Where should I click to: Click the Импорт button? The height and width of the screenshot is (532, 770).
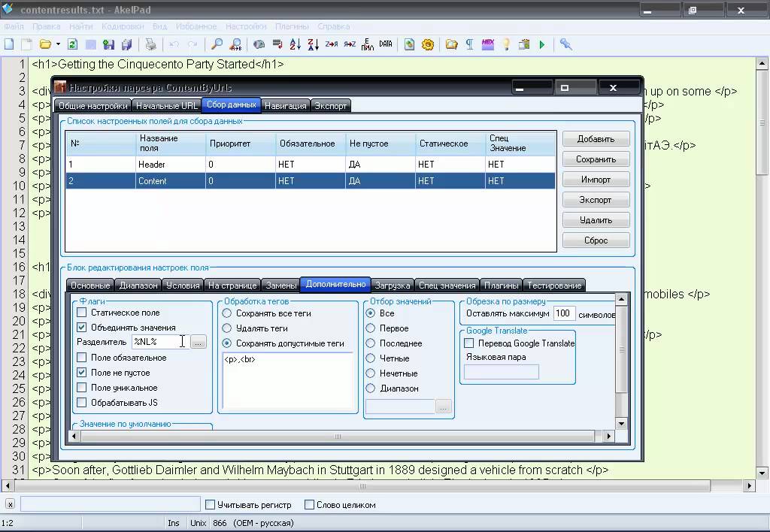pos(596,180)
